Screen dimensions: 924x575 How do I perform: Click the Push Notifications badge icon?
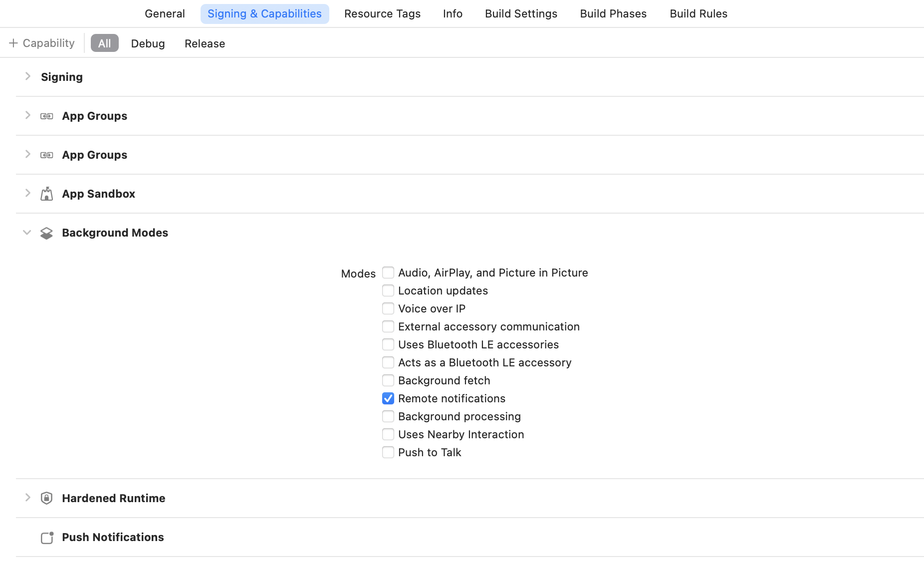pos(47,538)
